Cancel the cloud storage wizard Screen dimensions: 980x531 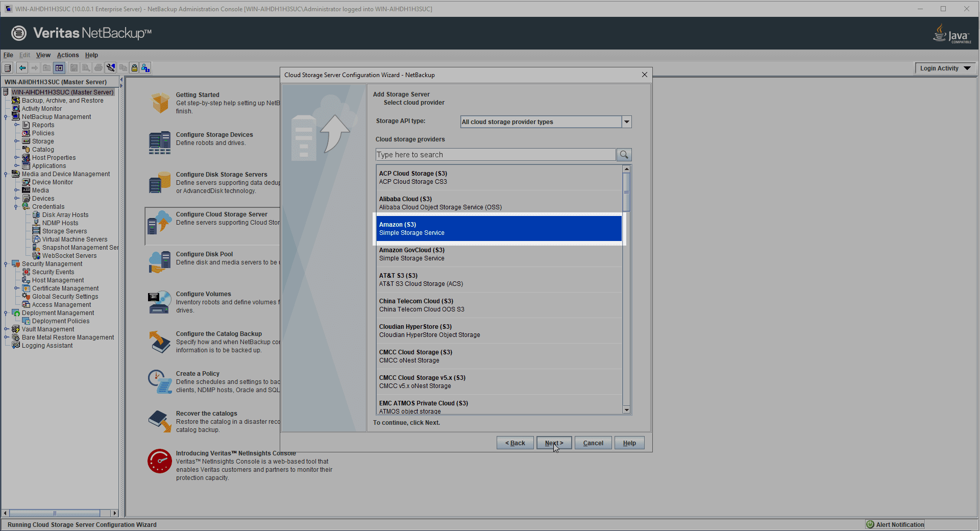(x=593, y=443)
